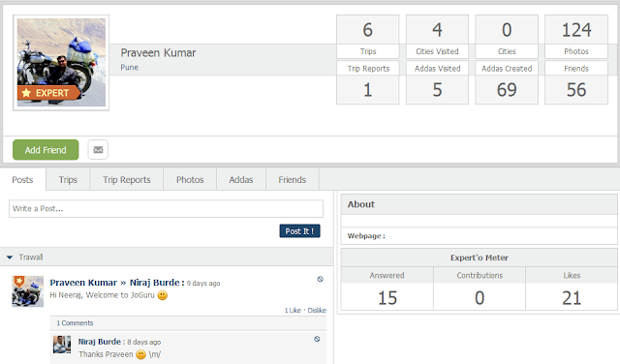This screenshot has height=364, width=620.
Task: Click the 1 Comments link
Action: tap(75, 323)
